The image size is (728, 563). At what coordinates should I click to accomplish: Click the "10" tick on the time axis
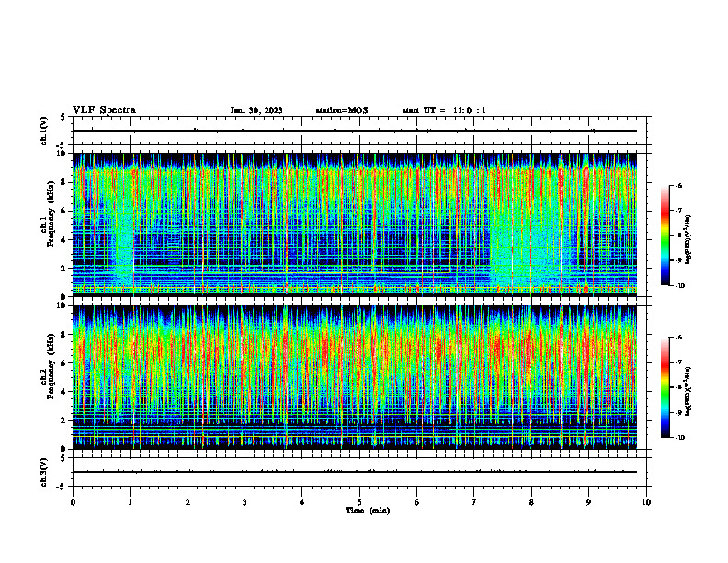(x=646, y=502)
